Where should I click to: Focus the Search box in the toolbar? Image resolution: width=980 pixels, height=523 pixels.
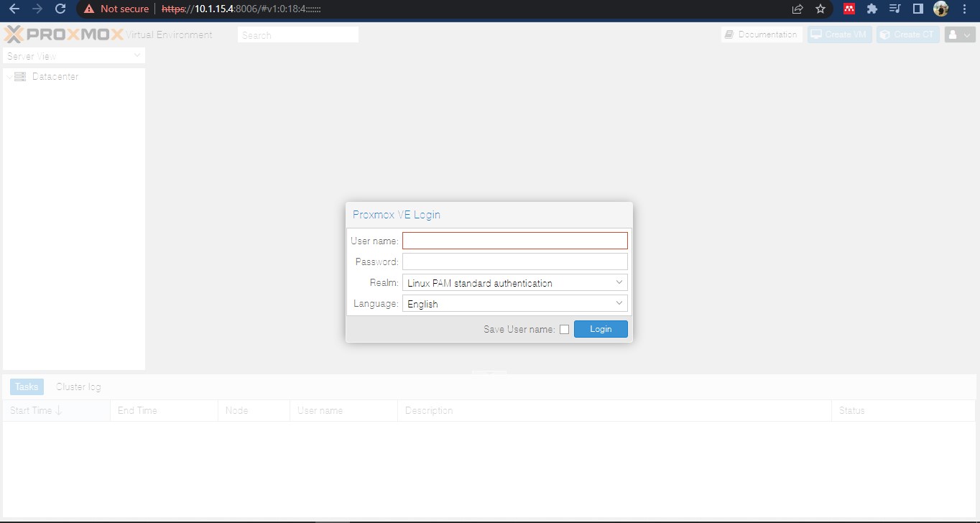297,34
